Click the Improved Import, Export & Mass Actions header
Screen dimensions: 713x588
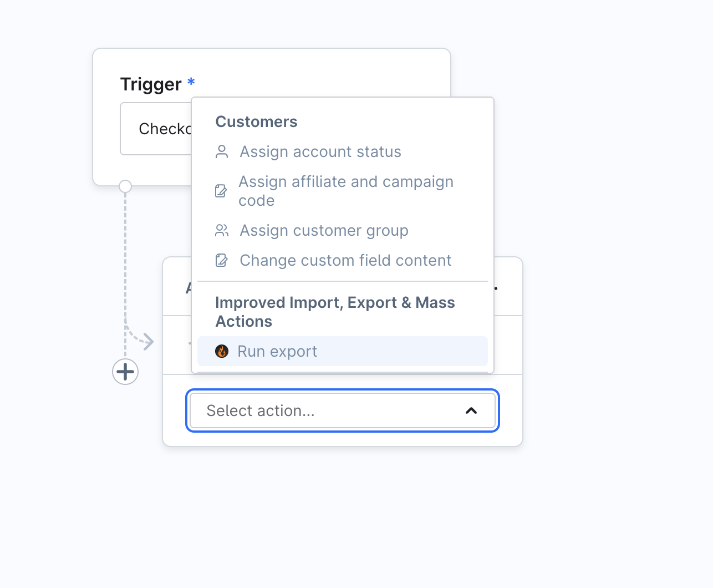pos(335,311)
